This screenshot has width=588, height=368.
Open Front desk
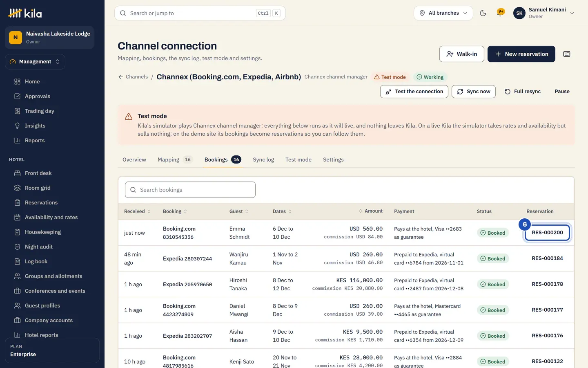[x=52, y=173]
